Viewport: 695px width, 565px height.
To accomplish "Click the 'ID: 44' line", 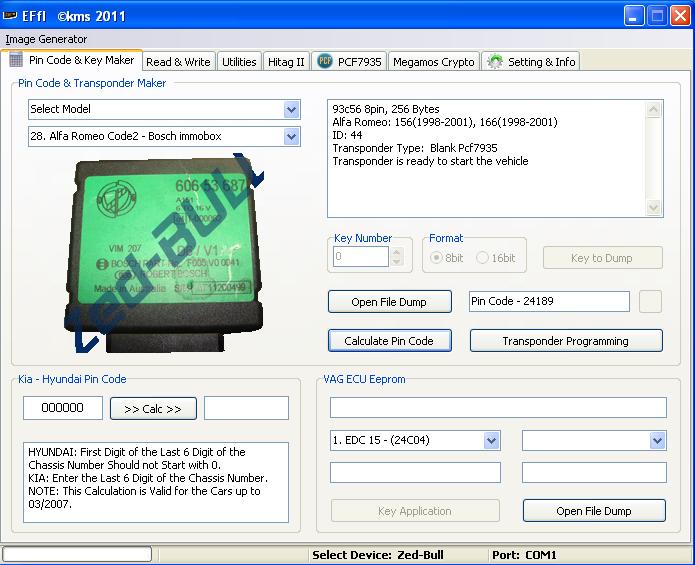I will (347, 135).
